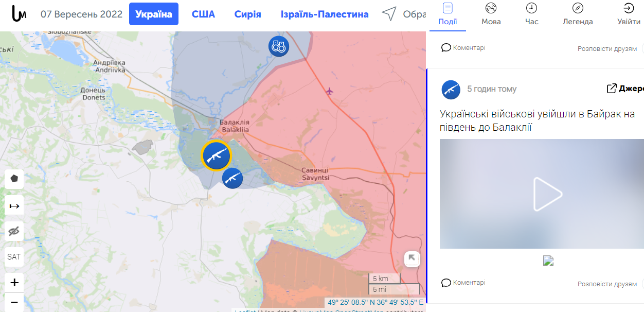Select the Україна region tab
644x312 pixels.
click(x=154, y=14)
